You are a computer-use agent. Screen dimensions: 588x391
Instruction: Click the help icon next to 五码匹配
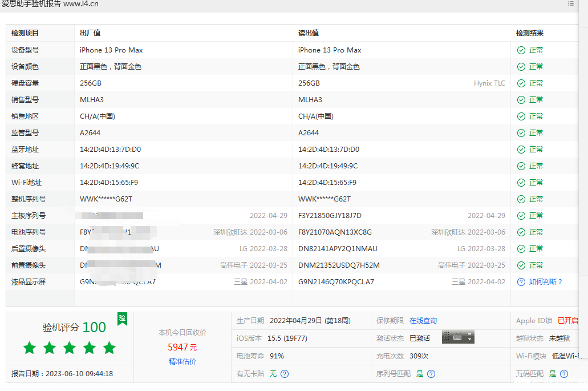[564, 374]
